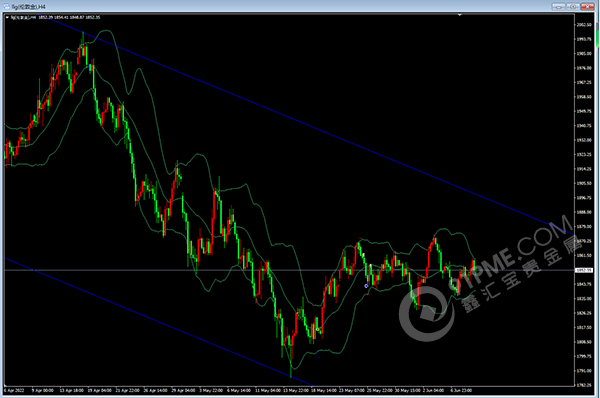Maximize the chart window
This screenshot has height=398, width=600.
573,7
